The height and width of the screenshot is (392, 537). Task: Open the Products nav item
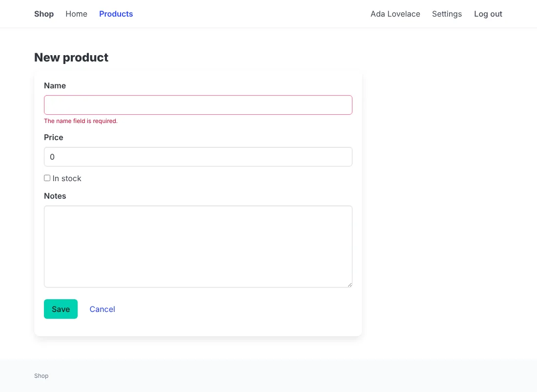[116, 14]
